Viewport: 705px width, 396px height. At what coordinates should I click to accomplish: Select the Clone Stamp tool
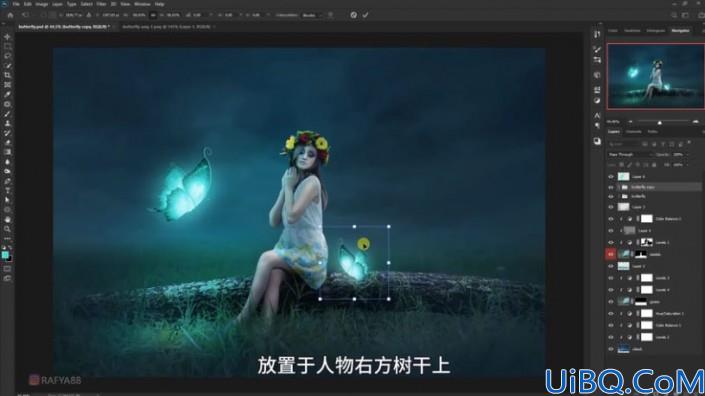(7, 123)
